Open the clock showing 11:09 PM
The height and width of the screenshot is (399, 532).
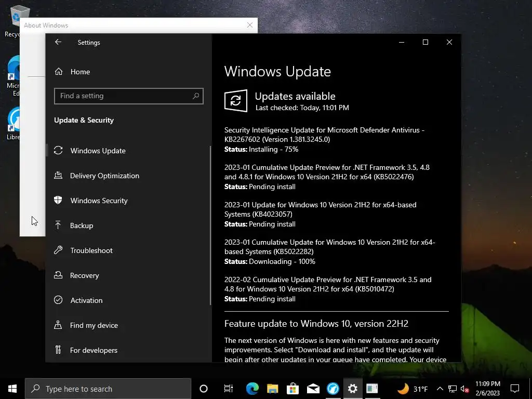487,389
